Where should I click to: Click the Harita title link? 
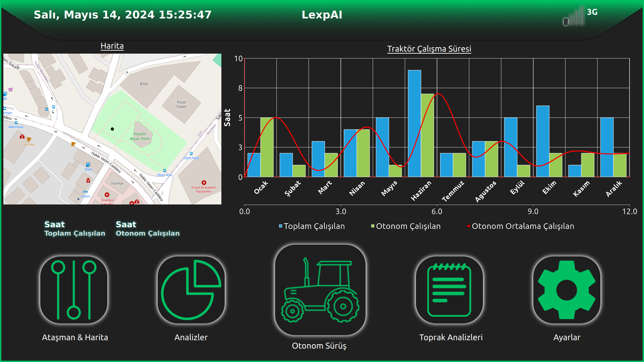coord(112,46)
